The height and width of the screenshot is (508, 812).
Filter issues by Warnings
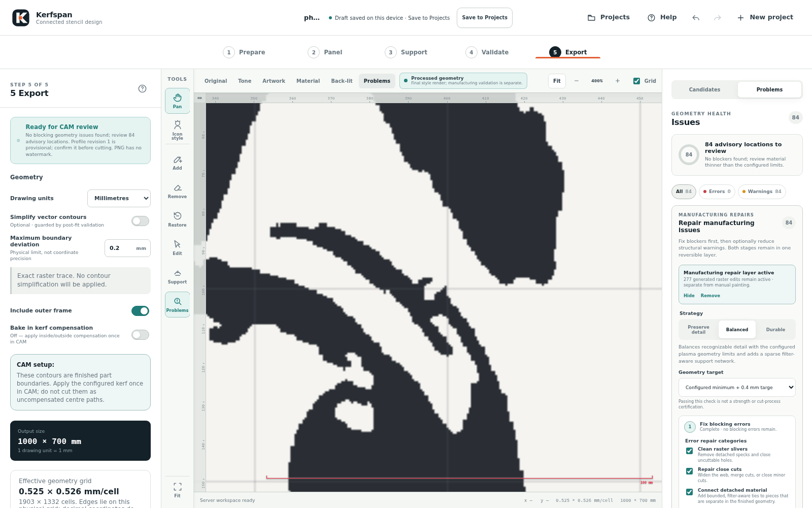coord(762,192)
